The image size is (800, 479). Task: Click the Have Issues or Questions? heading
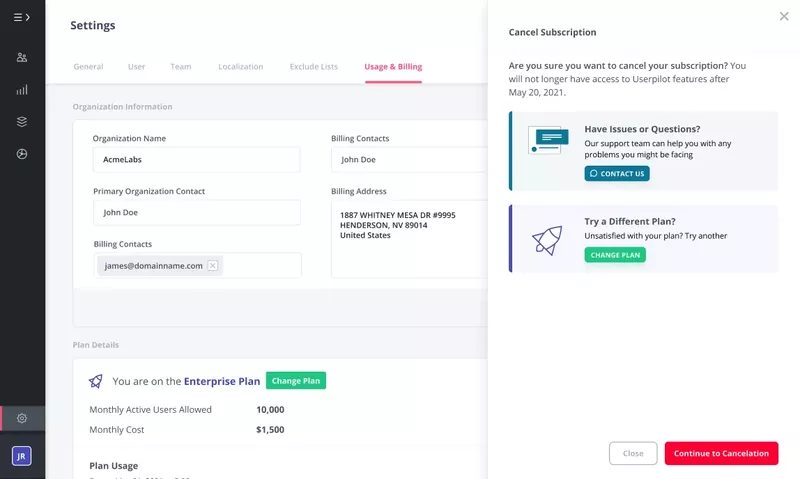pos(642,129)
